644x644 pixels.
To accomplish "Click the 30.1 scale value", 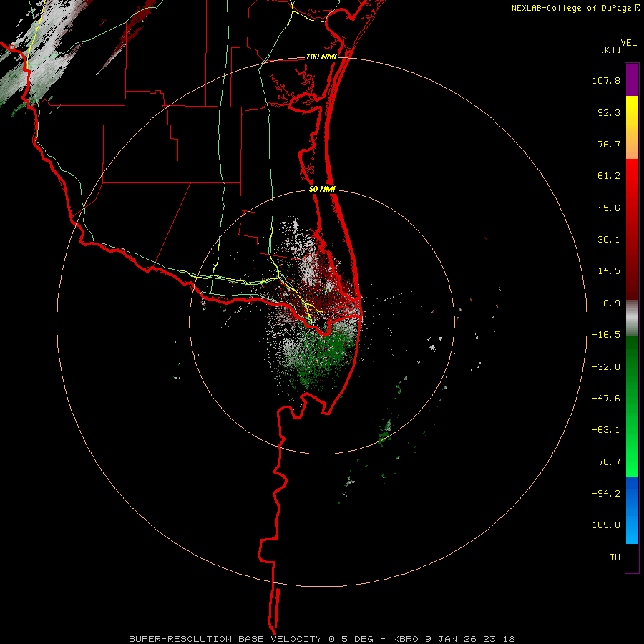I will pos(609,240).
